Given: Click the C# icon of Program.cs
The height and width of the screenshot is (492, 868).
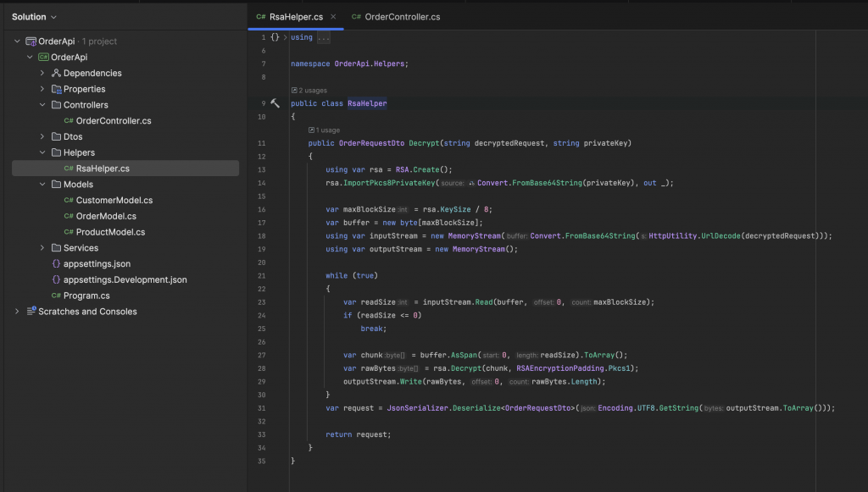Looking at the screenshot, I should pyautogui.click(x=56, y=296).
